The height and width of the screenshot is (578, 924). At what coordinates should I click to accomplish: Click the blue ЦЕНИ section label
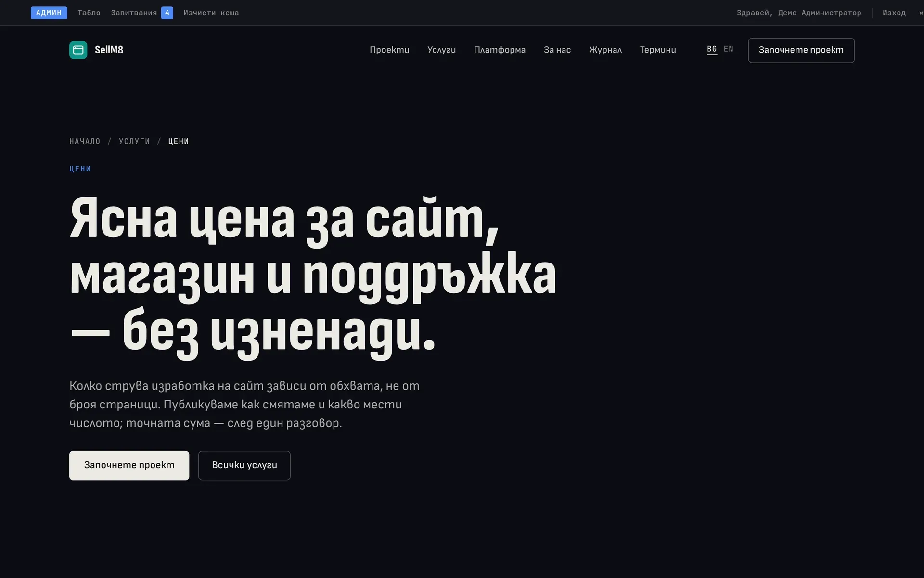coord(80,169)
